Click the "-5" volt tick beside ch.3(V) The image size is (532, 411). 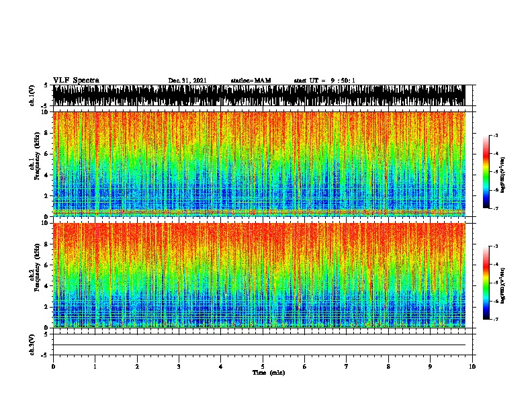pos(45,355)
